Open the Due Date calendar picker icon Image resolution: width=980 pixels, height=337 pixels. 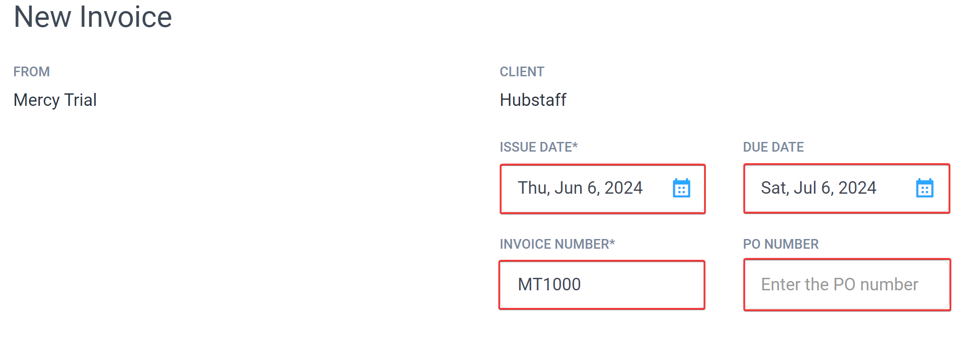(x=925, y=188)
